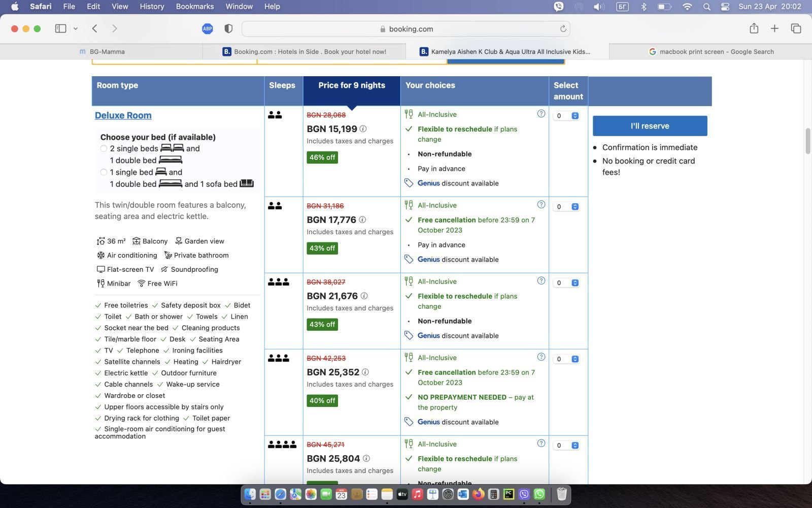This screenshot has width=812, height=508.
Task: Click the page vertical scrollbar thumb
Action: pos(808,141)
